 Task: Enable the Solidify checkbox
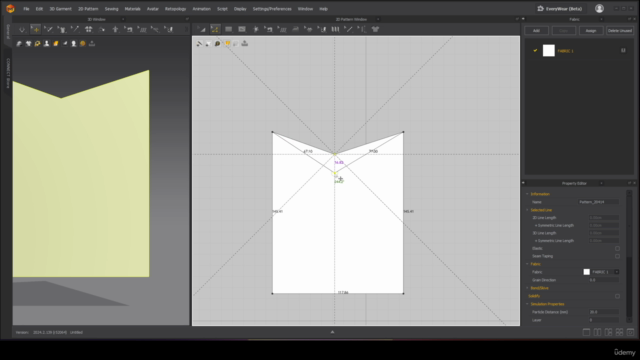tap(617, 296)
